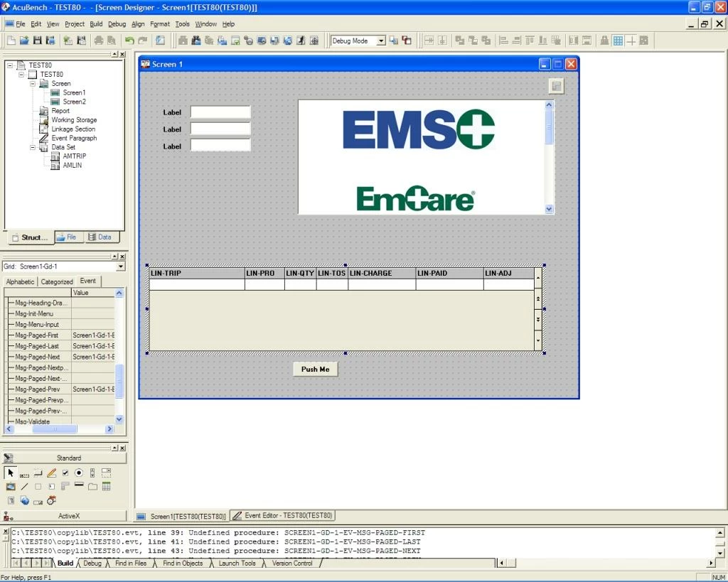Click the crosshair icon beside the grid icon
Screen dimensions: 728x582
[631, 41]
